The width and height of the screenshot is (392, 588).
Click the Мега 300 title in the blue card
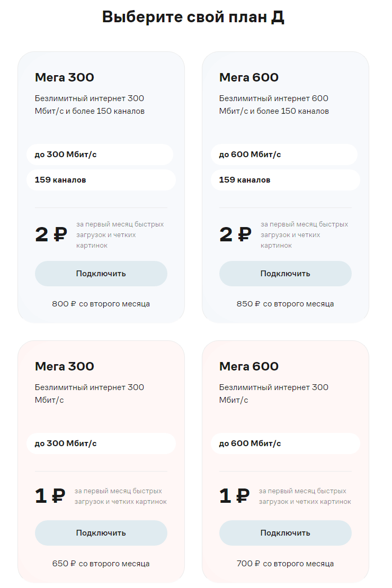[x=65, y=78]
